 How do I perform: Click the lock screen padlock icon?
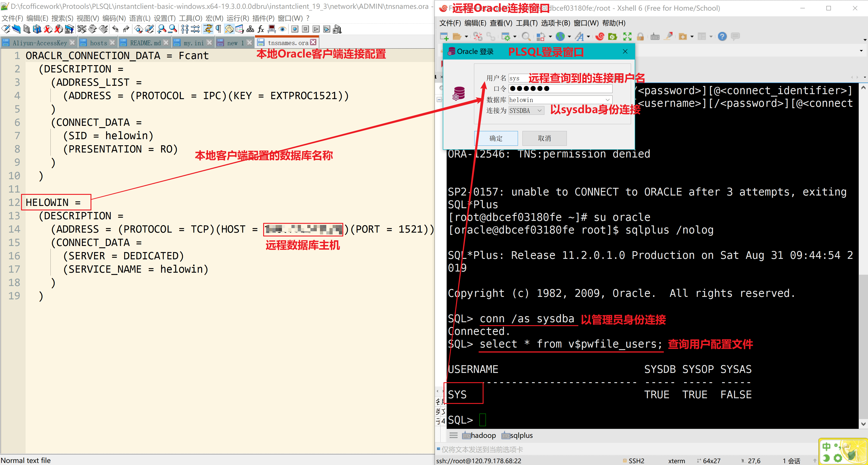click(x=640, y=36)
